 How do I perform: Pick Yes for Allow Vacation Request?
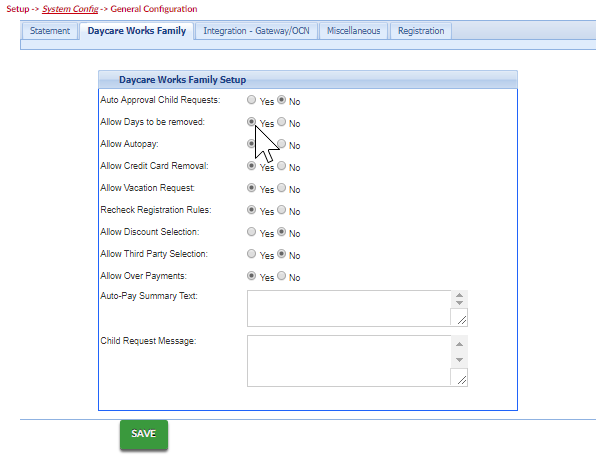[x=251, y=188]
